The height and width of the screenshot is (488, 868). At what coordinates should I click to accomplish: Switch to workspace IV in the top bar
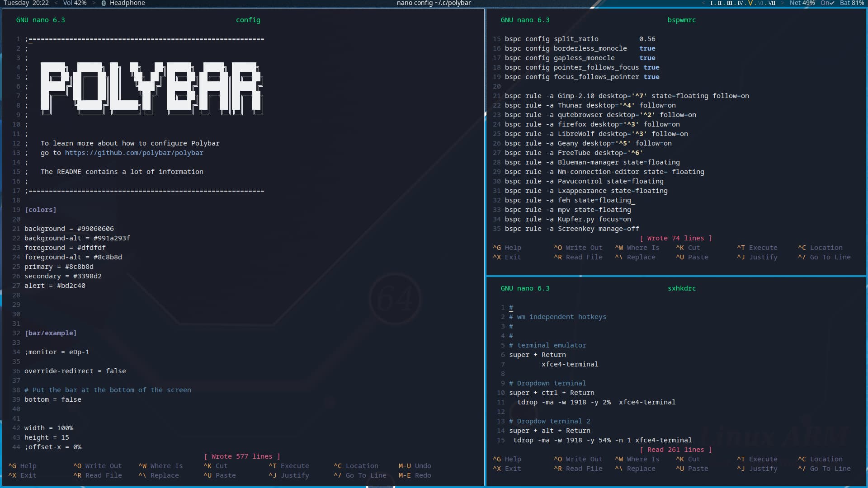(740, 3)
